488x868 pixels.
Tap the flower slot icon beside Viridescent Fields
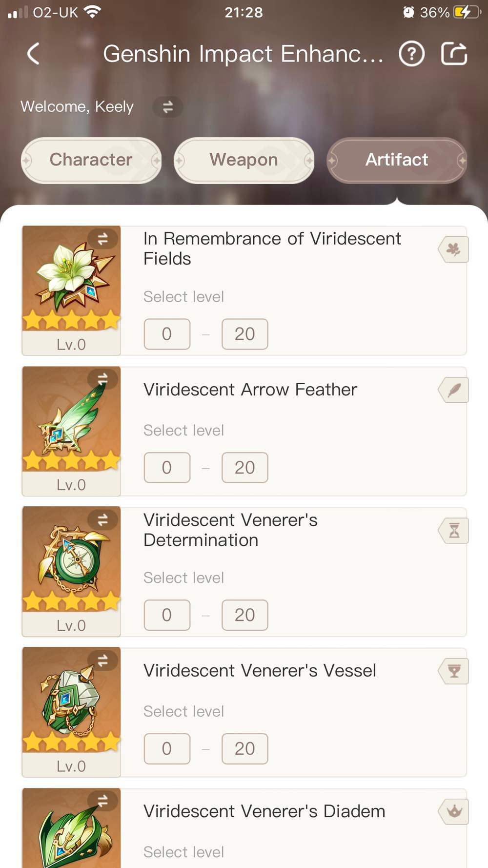tap(454, 249)
